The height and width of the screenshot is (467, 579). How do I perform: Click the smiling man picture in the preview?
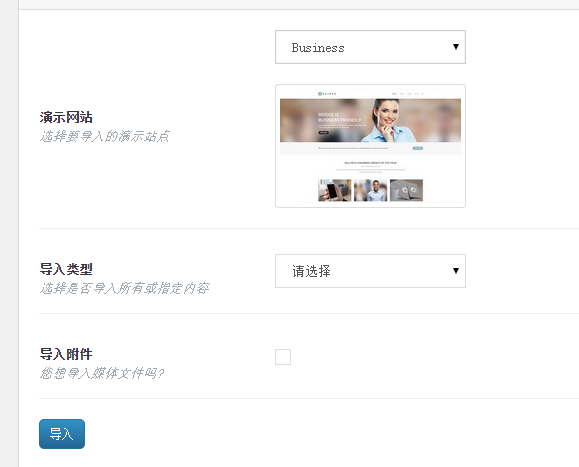coord(371,190)
